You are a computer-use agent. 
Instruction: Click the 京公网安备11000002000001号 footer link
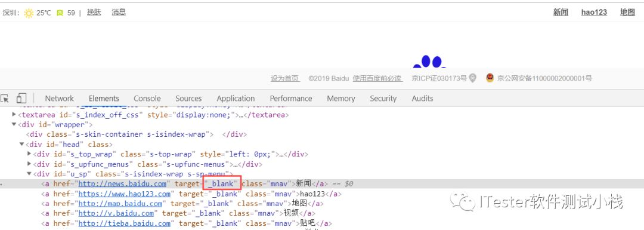click(x=544, y=78)
